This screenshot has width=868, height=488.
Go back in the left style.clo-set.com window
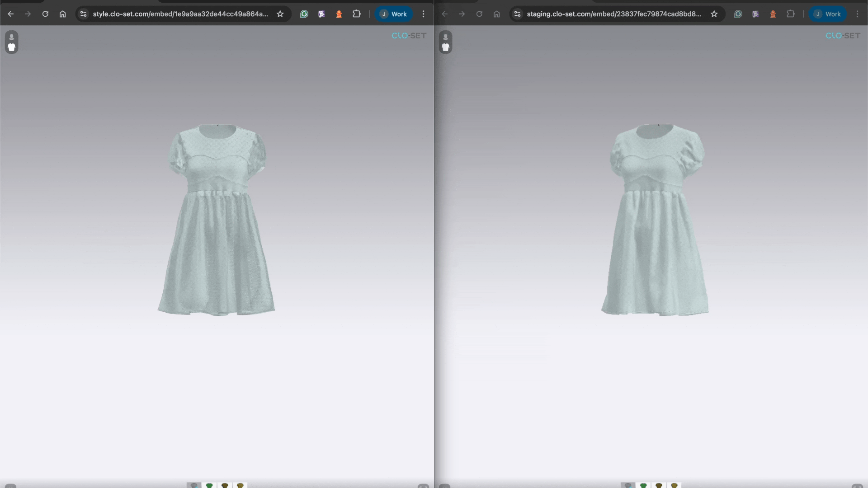pyautogui.click(x=11, y=14)
